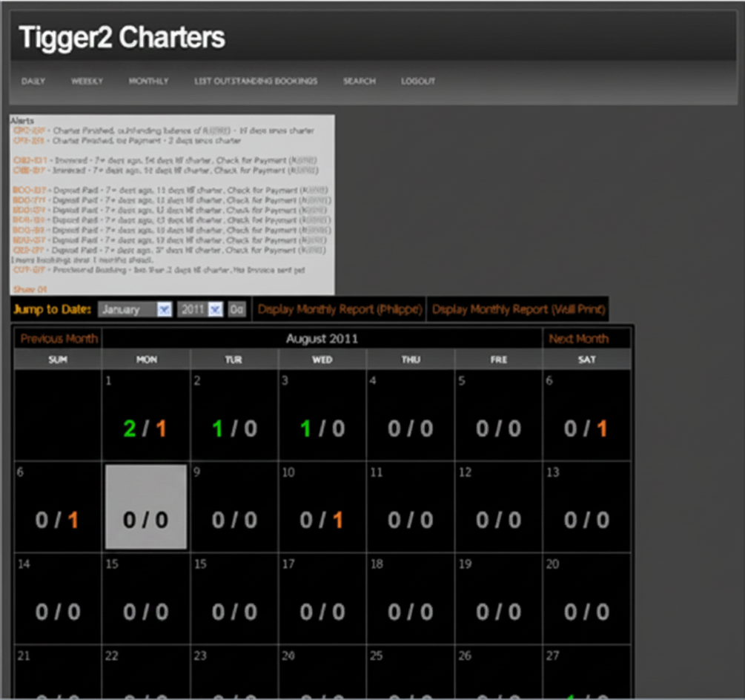Select the August 11 day cell
Viewport: 745px width, 700px height.
click(411, 507)
